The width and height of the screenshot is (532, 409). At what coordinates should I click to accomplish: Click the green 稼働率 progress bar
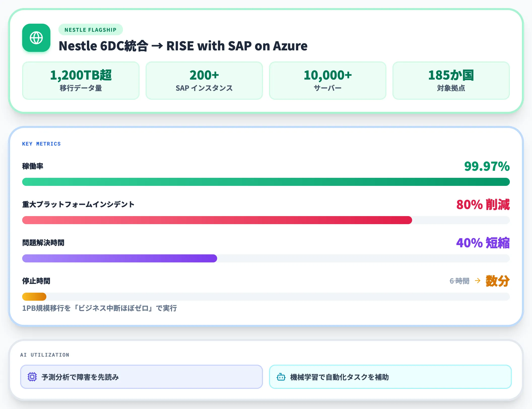pos(266,182)
